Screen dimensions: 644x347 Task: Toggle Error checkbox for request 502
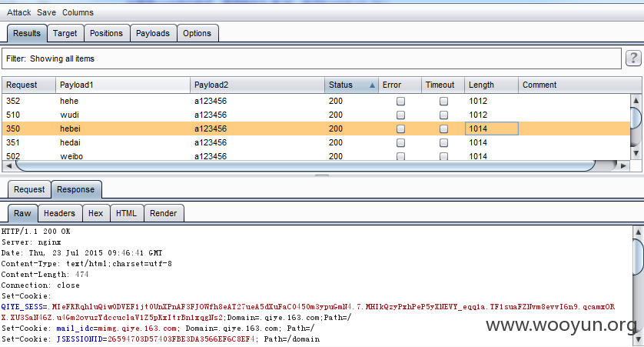coord(400,156)
